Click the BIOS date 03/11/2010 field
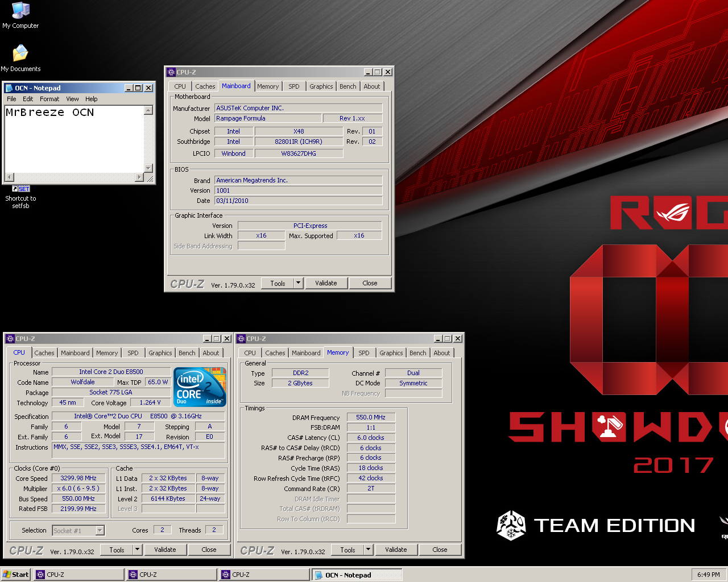This screenshot has width=728, height=582. click(298, 201)
